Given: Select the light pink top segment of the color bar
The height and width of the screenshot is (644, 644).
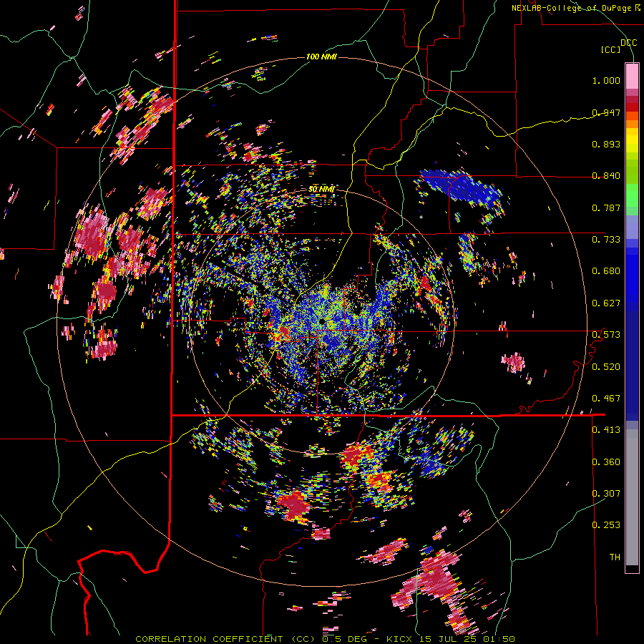Looking at the screenshot, I should 632,76.
